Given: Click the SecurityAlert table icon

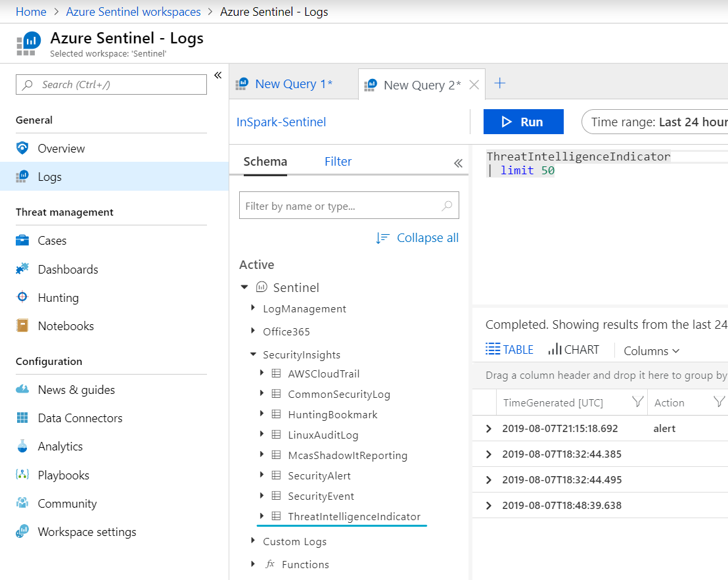Looking at the screenshot, I should pos(276,475).
